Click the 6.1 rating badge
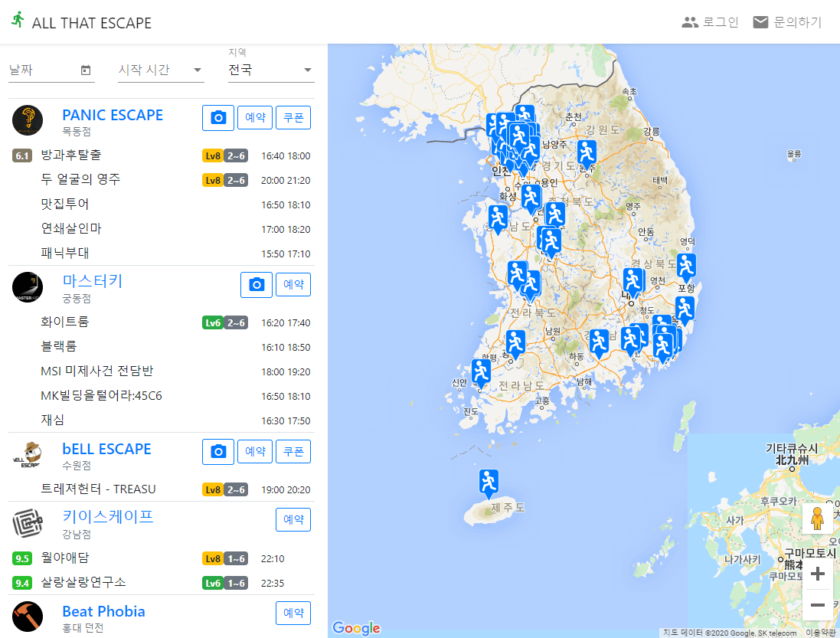 [22, 156]
